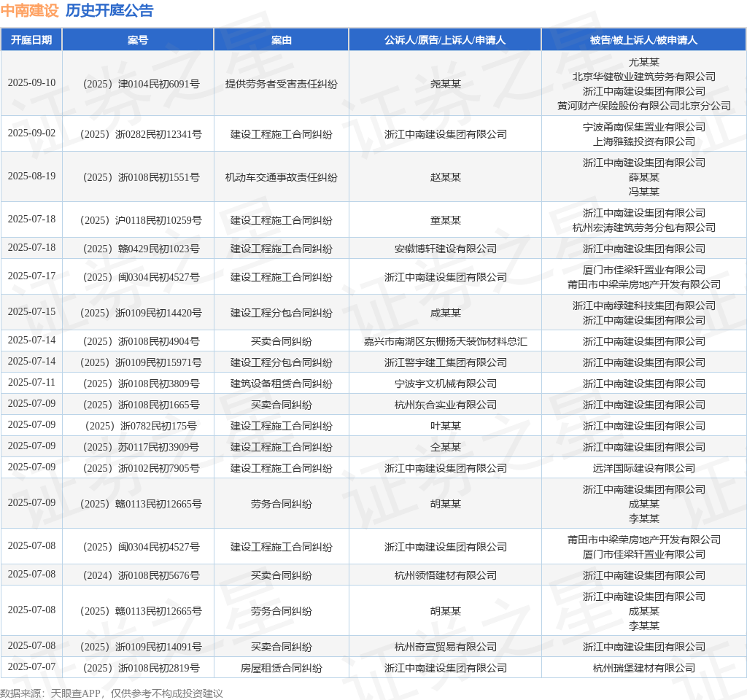Click case number 浙0109民初15971号
Viewport: 747px width, 700px height.
[141, 363]
